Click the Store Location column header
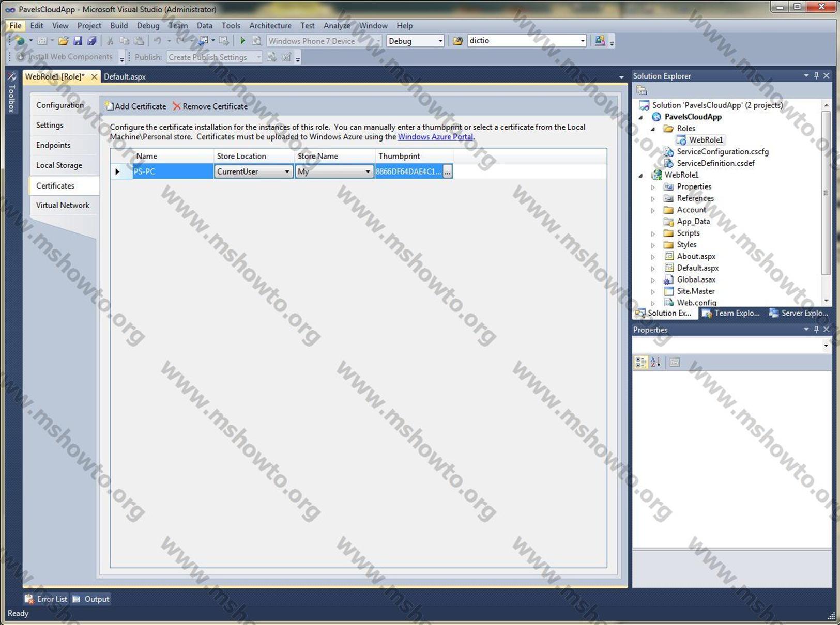 click(254, 156)
